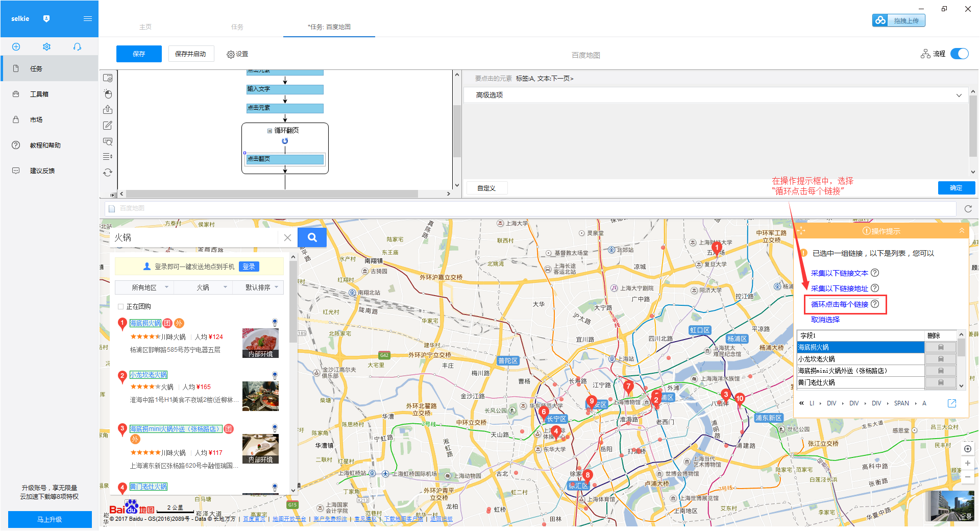Image resolution: width=980 pixels, height=531 pixels.
Task: Click the 海底捞火锅 restaurant thumbnail
Action: pyautogui.click(x=260, y=343)
